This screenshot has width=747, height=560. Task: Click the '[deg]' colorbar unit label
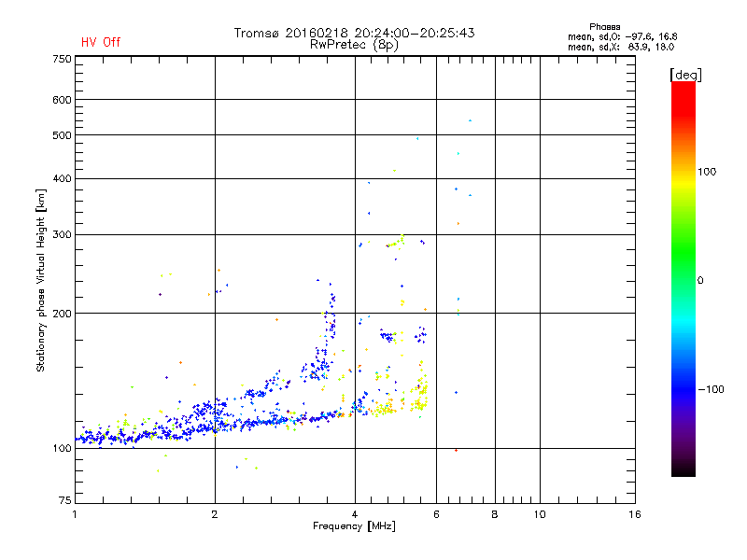pos(685,75)
